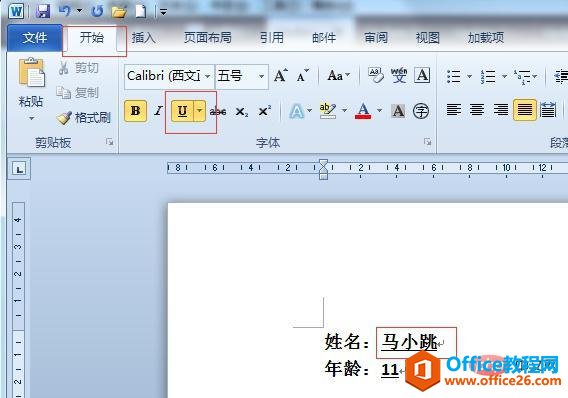Toggle subscript formatting
Screen dimensions: 568x398
pos(242,112)
